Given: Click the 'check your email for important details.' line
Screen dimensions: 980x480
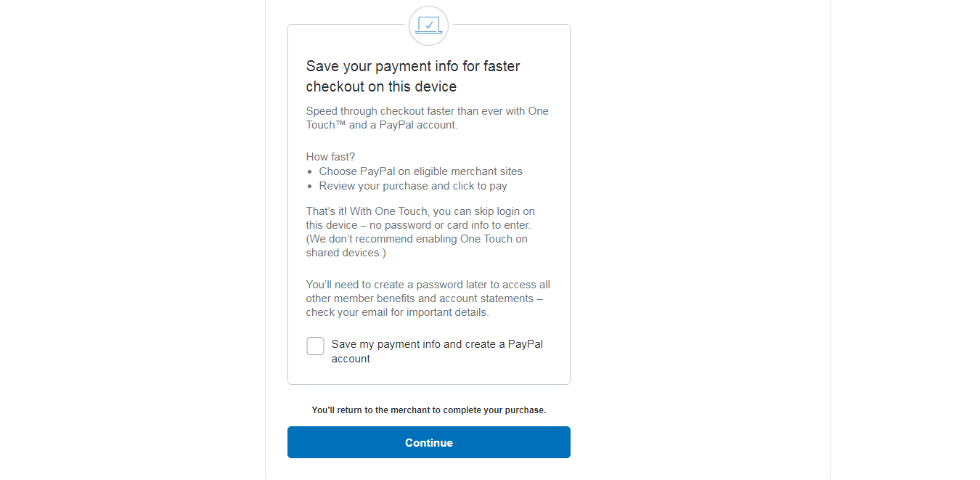Looking at the screenshot, I should point(397,312).
